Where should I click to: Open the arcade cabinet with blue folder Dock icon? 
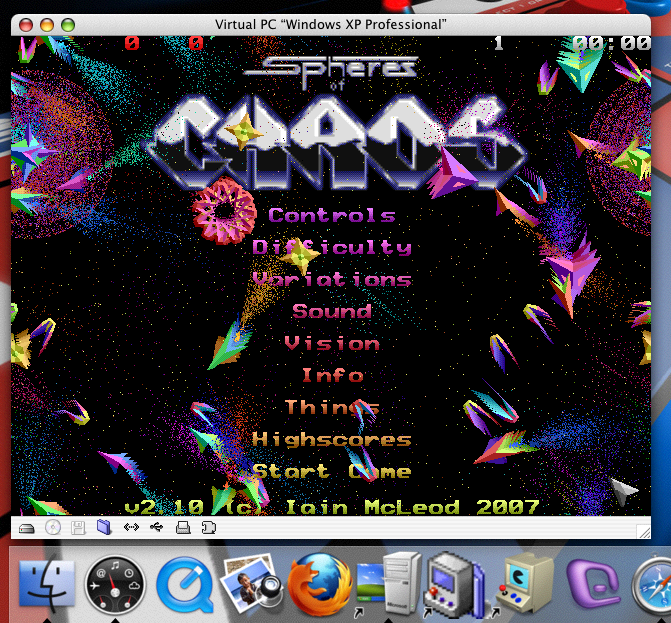(x=455, y=585)
